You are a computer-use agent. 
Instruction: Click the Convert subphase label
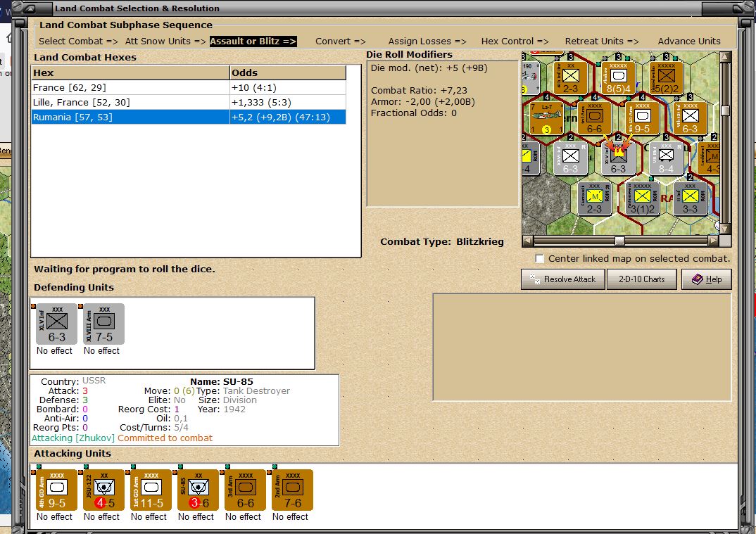pyautogui.click(x=341, y=42)
